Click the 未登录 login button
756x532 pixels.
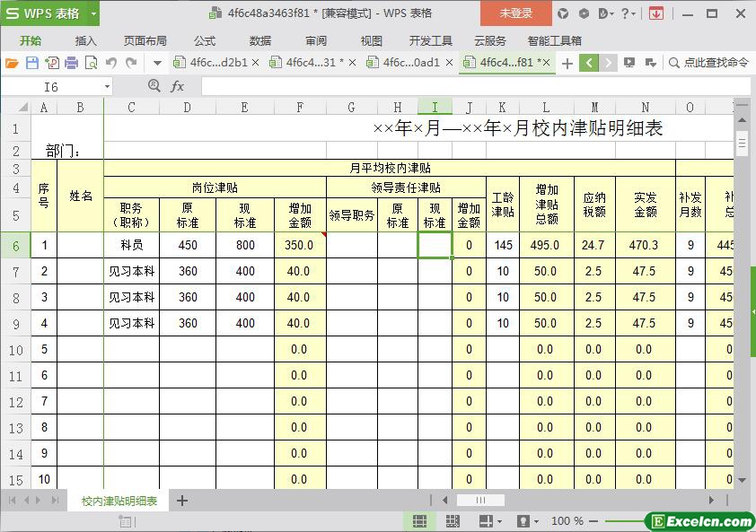pyautogui.click(x=515, y=13)
